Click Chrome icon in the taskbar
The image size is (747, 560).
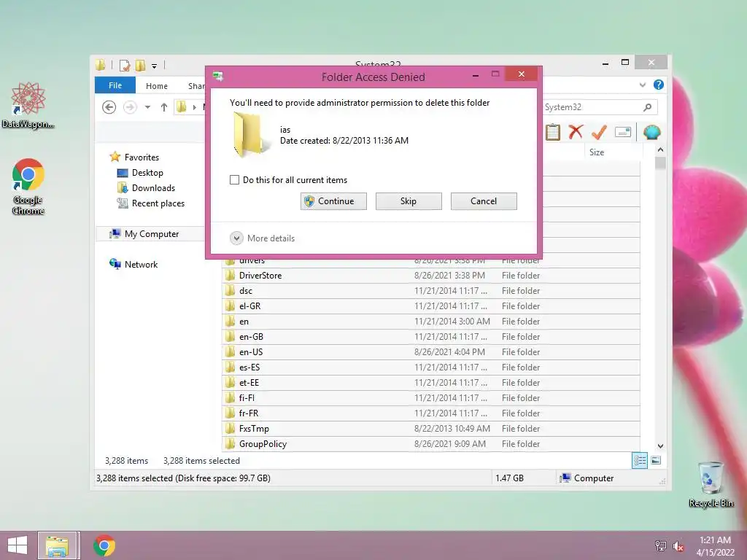point(104,545)
